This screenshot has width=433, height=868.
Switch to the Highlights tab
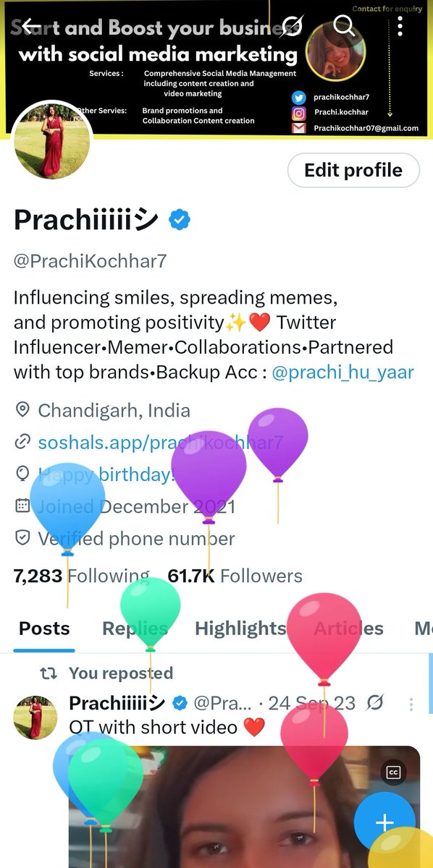240,629
